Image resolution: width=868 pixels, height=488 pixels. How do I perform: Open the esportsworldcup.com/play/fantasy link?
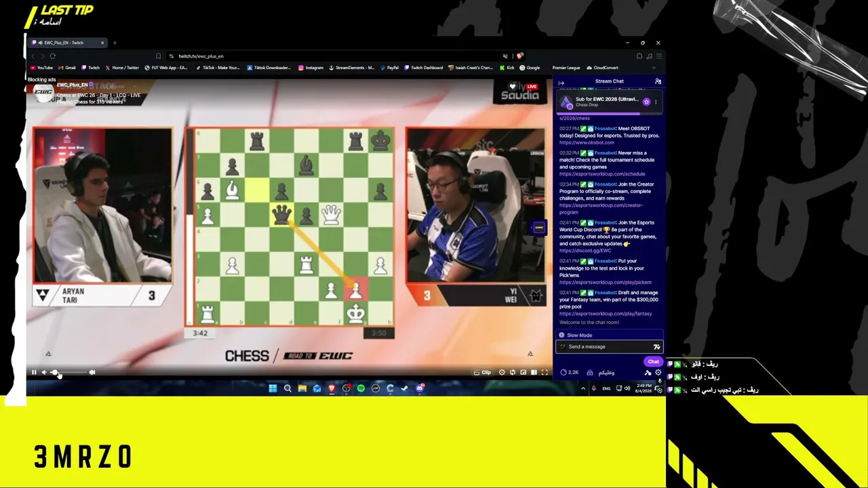[x=606, y=314]
